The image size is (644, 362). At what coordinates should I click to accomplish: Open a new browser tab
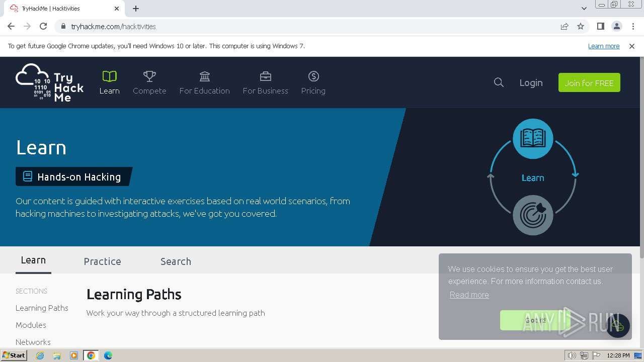pos(136,9)
